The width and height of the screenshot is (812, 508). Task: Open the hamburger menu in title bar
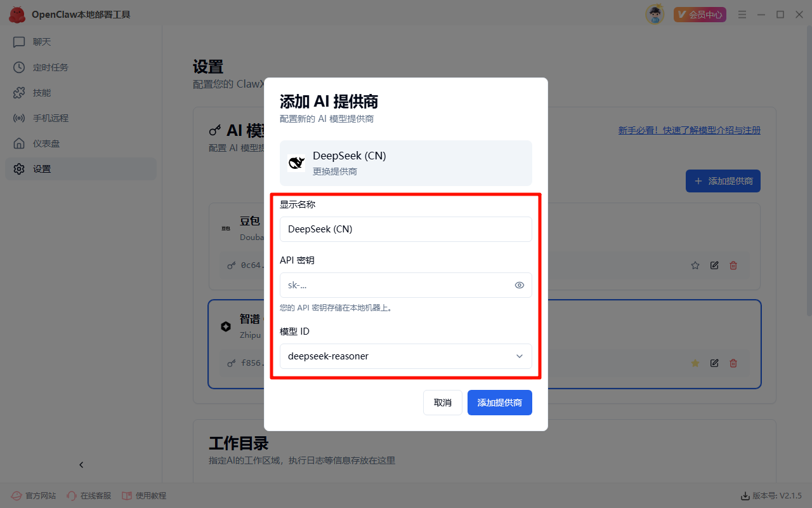click(742, 15)
